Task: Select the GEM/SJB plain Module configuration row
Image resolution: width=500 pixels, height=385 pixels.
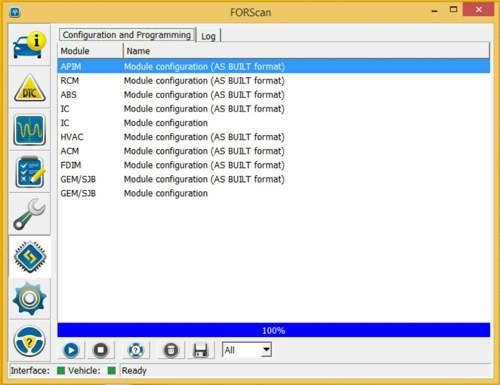Action: tap(274, 193)
